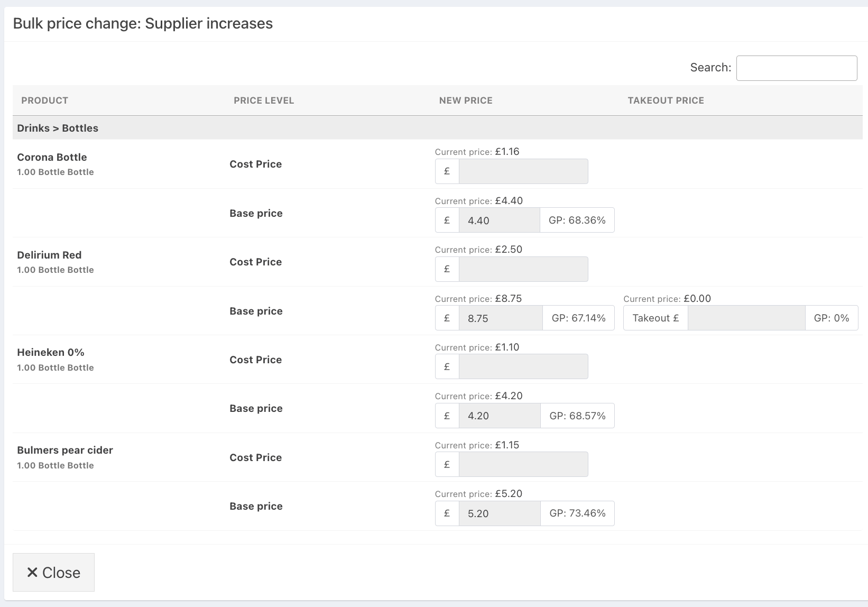Click GP: 0% takeout label
The width and height of the screenshot is (868, 607).
832,318
